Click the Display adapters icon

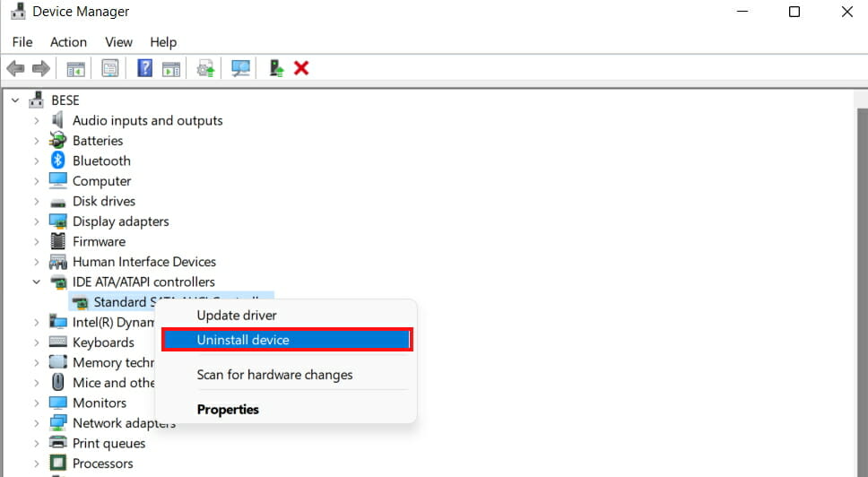57,221
